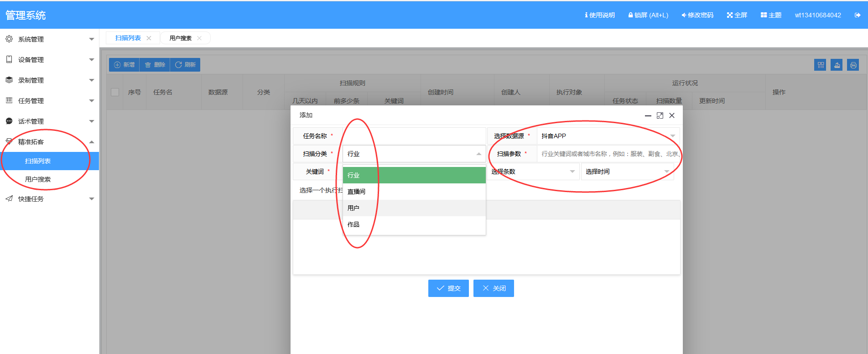Click the 快捷任务 paper plane icon
868x354 pixels.
9,199
